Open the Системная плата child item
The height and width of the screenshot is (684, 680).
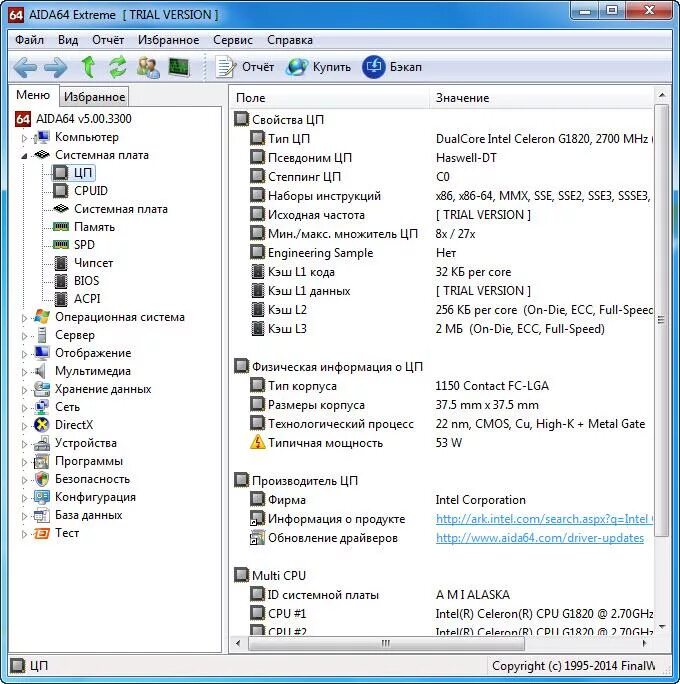121,209
